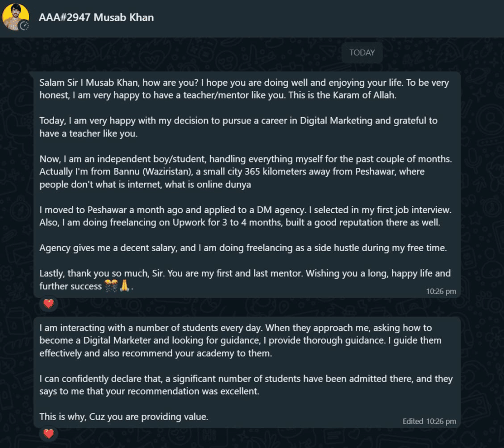Click the 'I can confidently declare' paragraph

pos(246,385)
